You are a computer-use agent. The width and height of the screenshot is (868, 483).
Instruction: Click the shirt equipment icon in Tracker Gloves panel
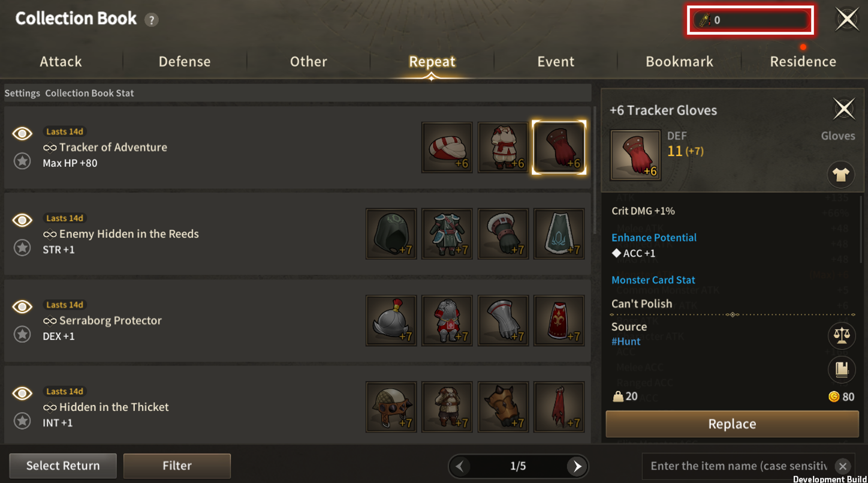[x=841, y=175]
